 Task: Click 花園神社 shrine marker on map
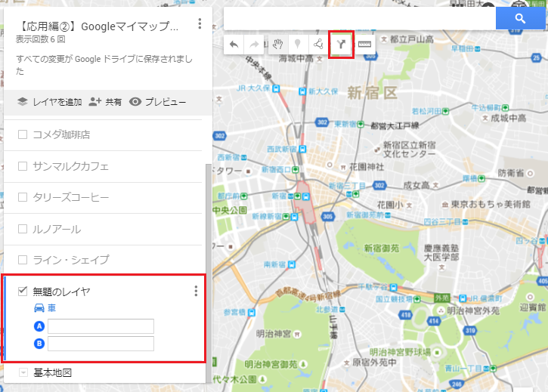[x=343, y=168]
